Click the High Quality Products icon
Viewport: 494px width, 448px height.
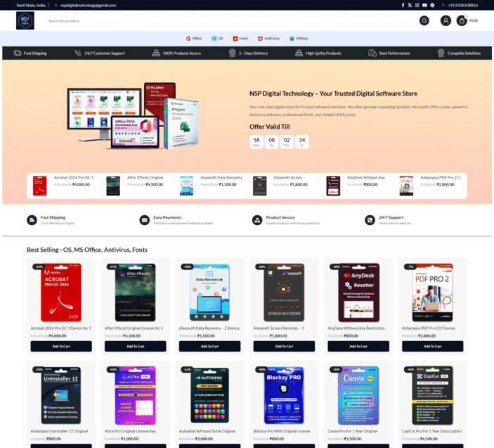point(299,53)
